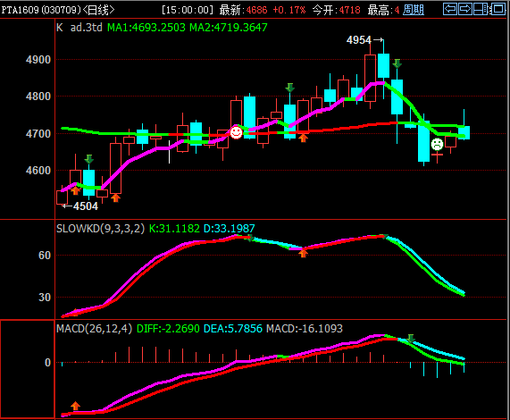
Task: Click the right arrow navigation icon
Action: (x=465, y=9)
